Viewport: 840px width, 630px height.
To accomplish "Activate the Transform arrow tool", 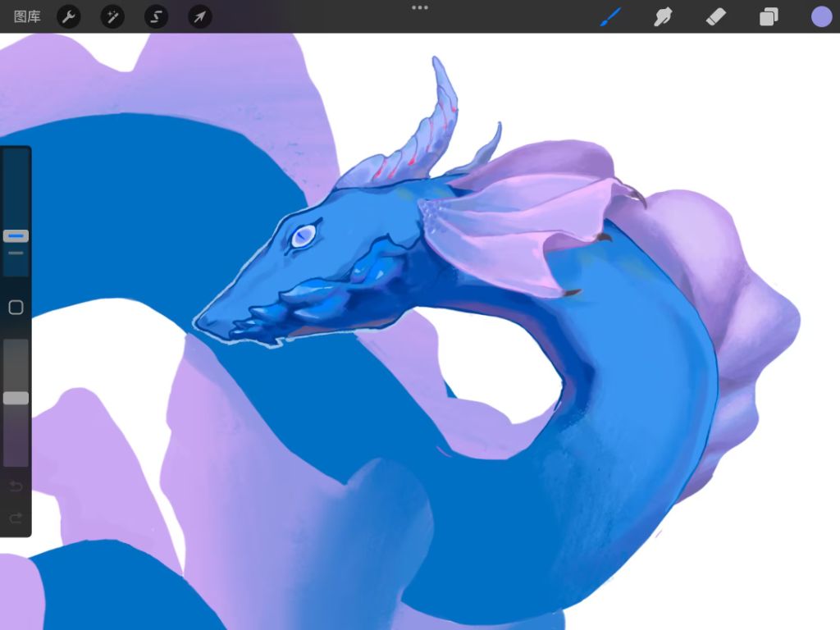I will pyautogui.click(x=200, y=17).
